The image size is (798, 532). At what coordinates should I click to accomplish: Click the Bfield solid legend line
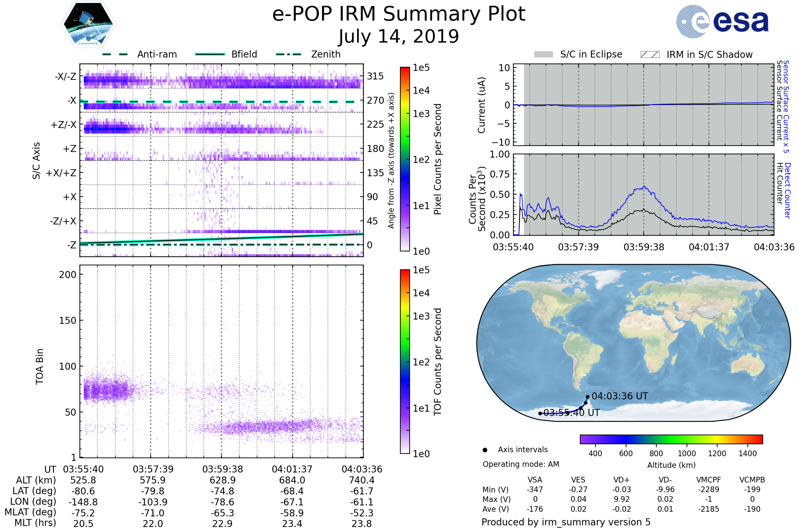210,54
